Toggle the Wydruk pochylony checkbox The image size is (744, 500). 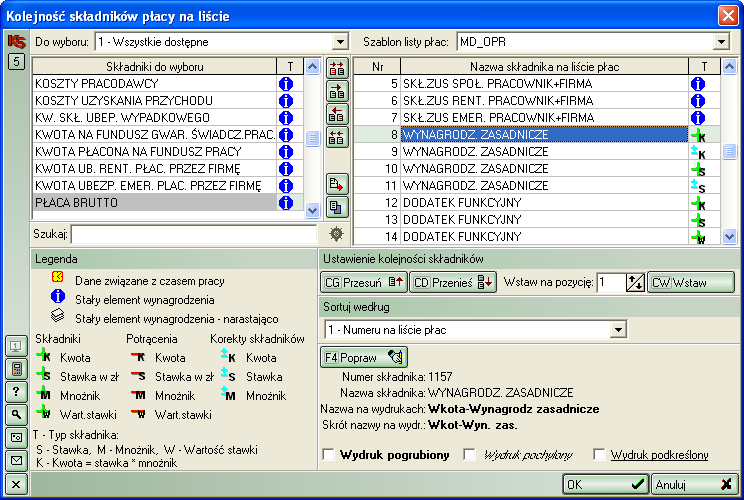470,455
